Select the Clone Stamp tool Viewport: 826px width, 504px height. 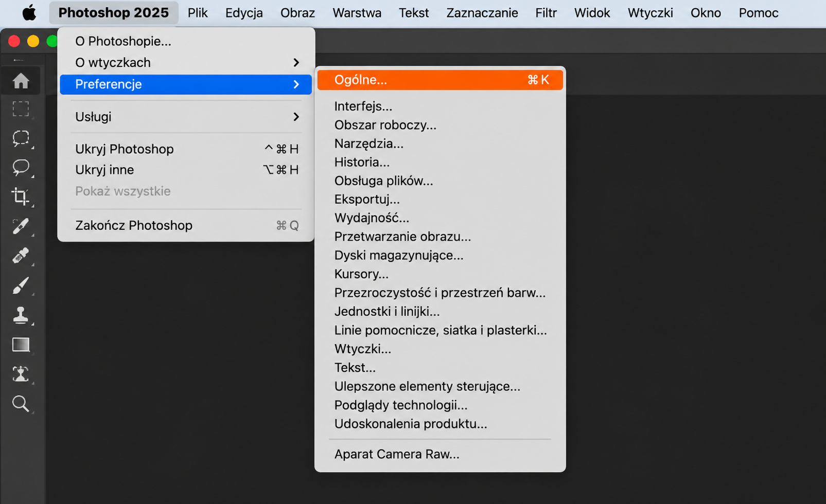[x=21, y=315]
